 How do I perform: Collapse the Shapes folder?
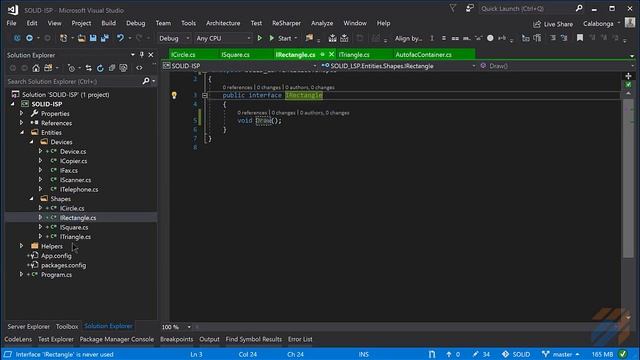[x=31, y=199]
